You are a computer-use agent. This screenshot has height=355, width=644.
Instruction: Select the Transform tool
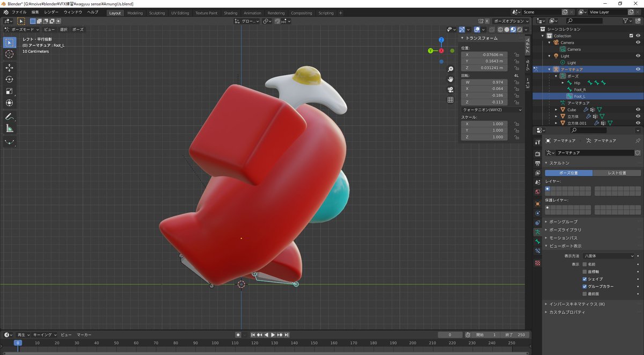pyautogui.click(x=10, y=103)
